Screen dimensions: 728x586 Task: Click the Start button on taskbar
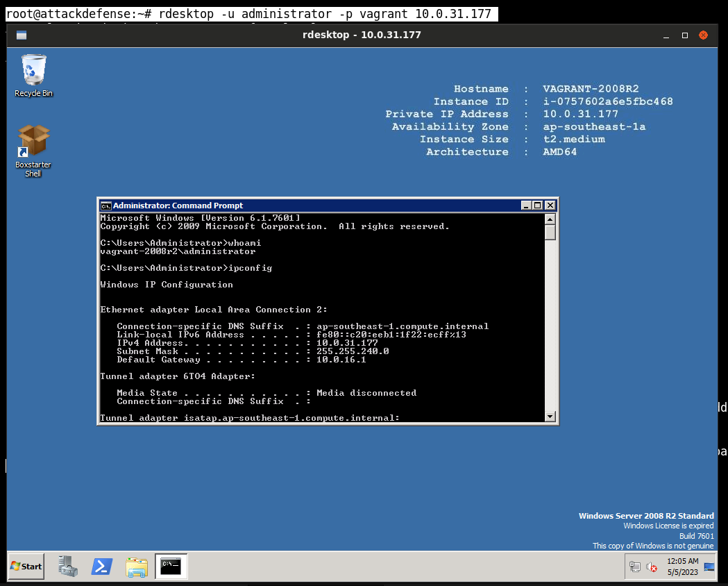(26, 566)
